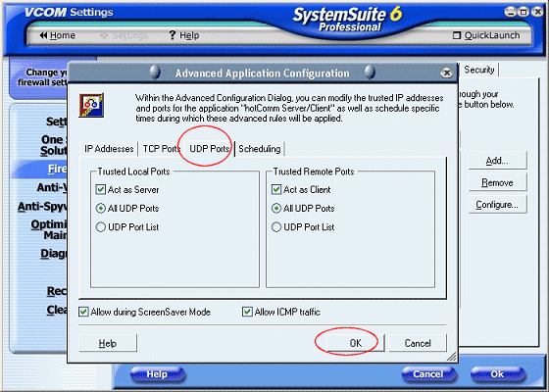This screenshot has height=392, width=549.
Task: Toggle Allow during ScreenSaver Mode checkbox
Action: coord(83,312)
